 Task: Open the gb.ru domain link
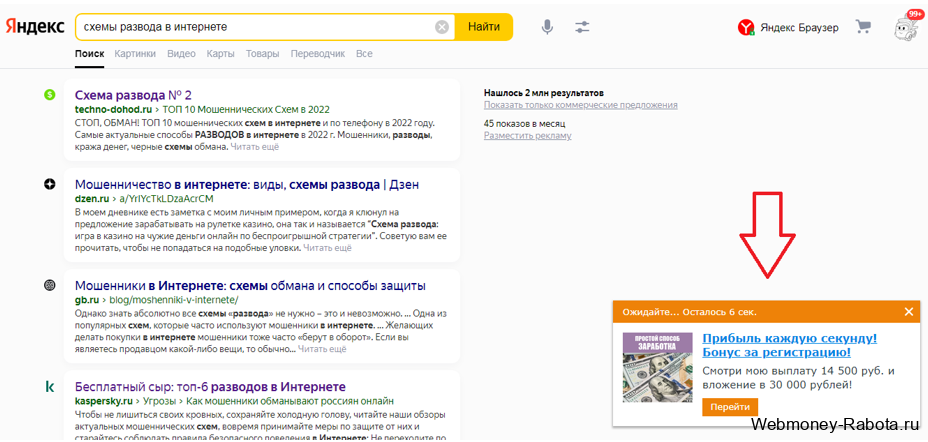85,300
